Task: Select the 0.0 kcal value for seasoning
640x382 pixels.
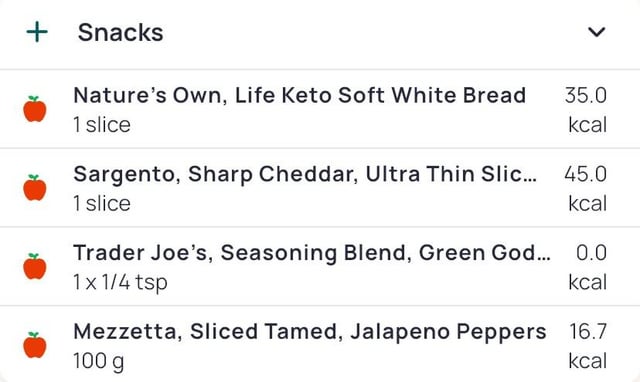Action: (591, 253)
